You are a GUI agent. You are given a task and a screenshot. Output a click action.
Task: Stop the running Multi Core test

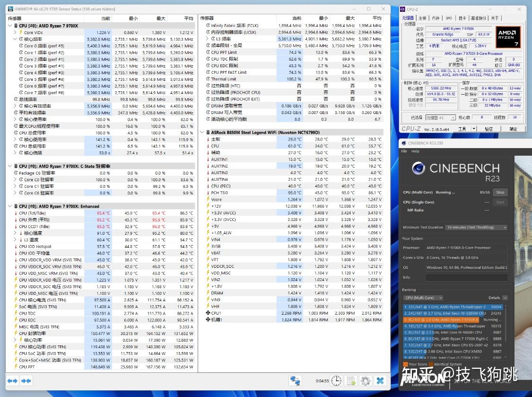500,192
